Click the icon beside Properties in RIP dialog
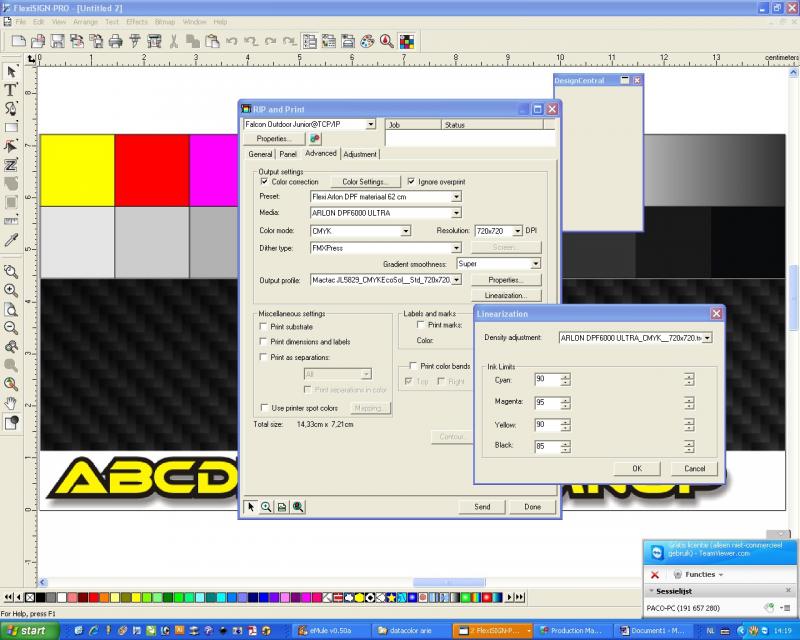Screen dimensions: 800x640 pos(315,138)
